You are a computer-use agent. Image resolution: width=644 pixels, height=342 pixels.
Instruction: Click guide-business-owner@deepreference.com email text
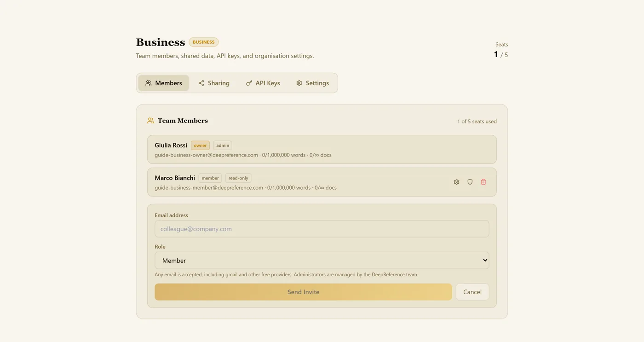206,155
